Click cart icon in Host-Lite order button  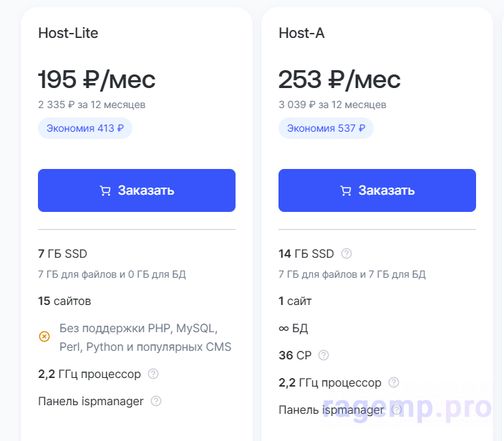[105, 190]
